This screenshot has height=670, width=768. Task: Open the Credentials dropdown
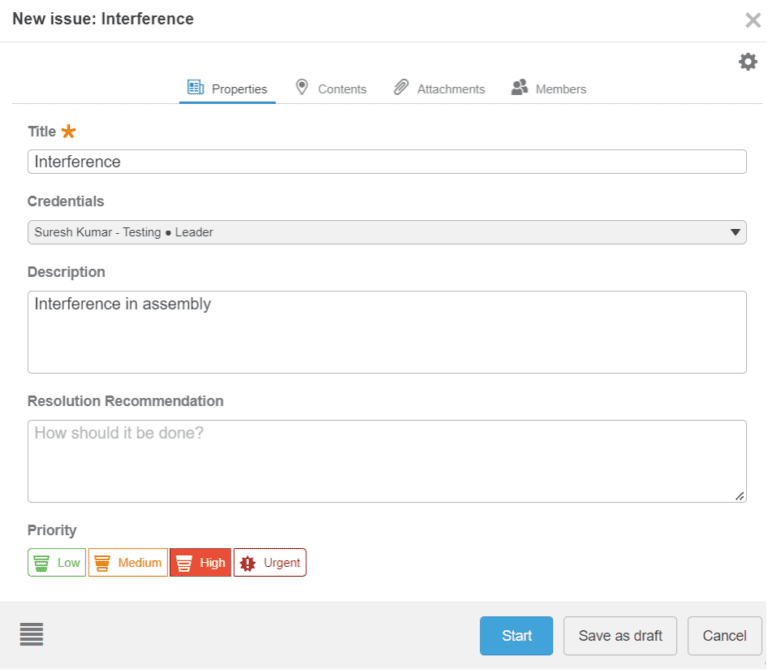pos(386,232)
